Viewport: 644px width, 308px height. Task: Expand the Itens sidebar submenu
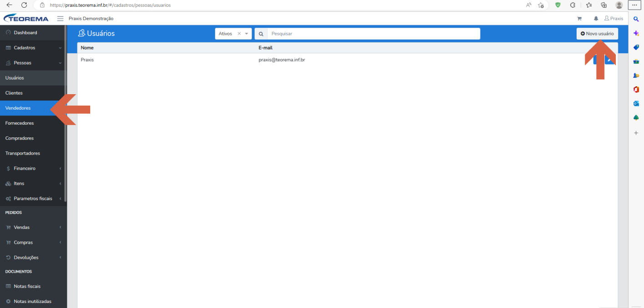tap(33, 183)
